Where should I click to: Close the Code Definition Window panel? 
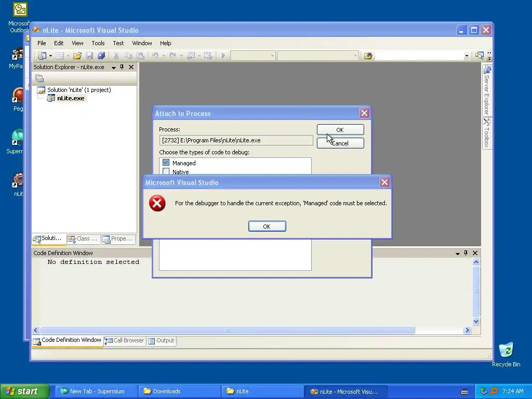pos(475,253)
